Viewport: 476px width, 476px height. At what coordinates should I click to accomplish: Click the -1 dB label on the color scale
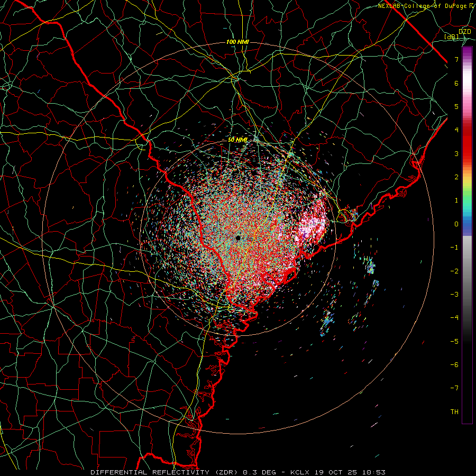point(454,248)
